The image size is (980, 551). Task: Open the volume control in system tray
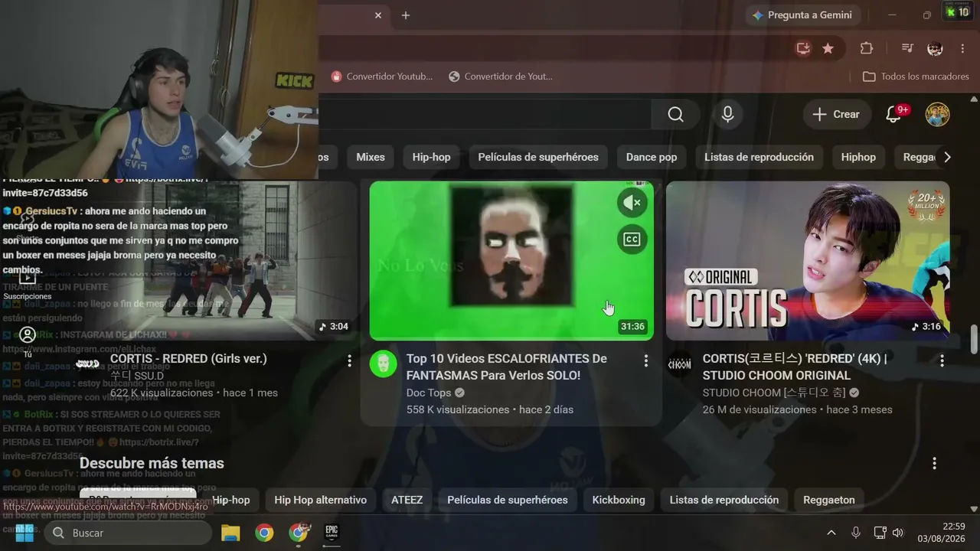click(x=898, y=533)
